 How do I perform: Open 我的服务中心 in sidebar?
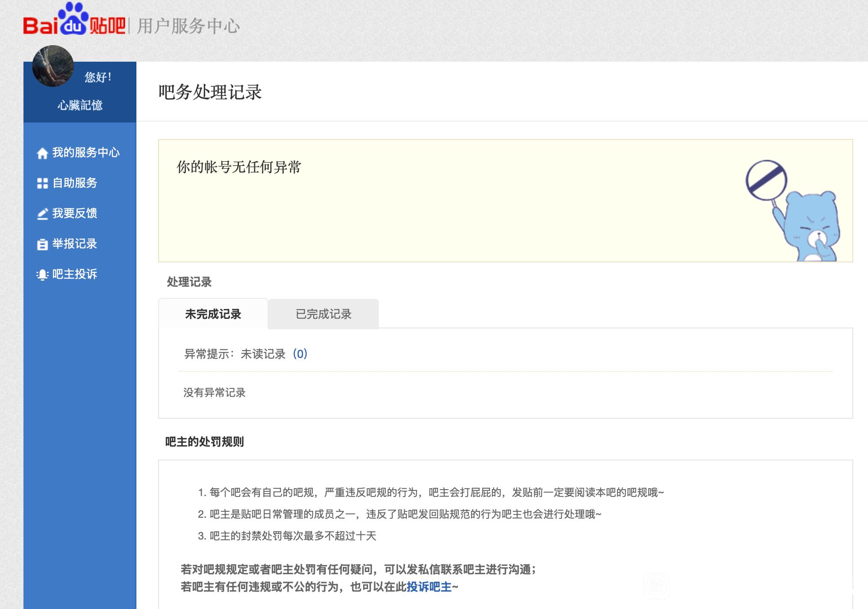point(86,152)
